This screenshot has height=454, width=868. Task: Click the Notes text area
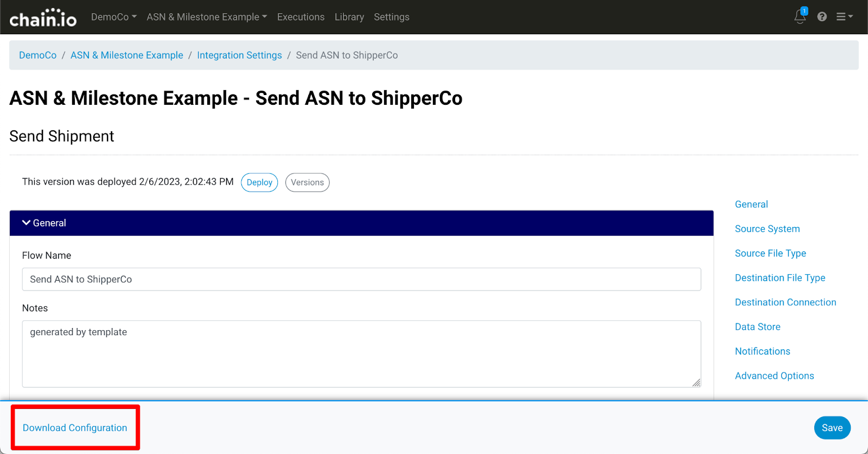pyautogui.click(x=361, y=354)
